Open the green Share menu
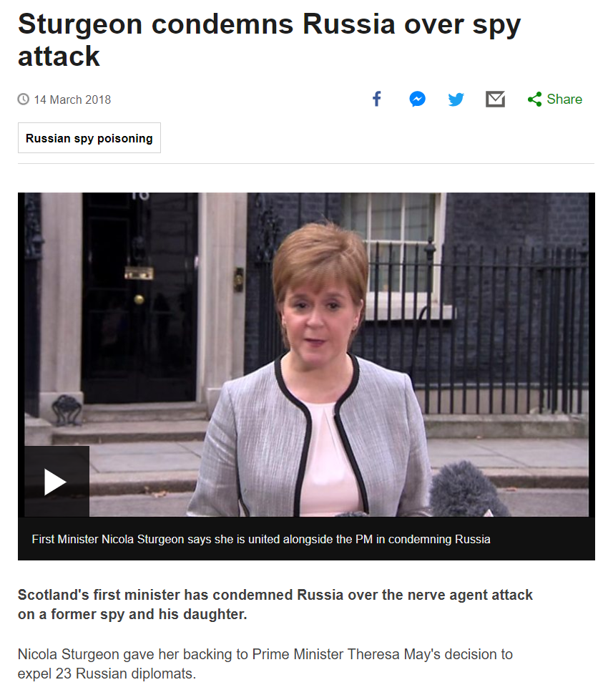 (554, 99)
